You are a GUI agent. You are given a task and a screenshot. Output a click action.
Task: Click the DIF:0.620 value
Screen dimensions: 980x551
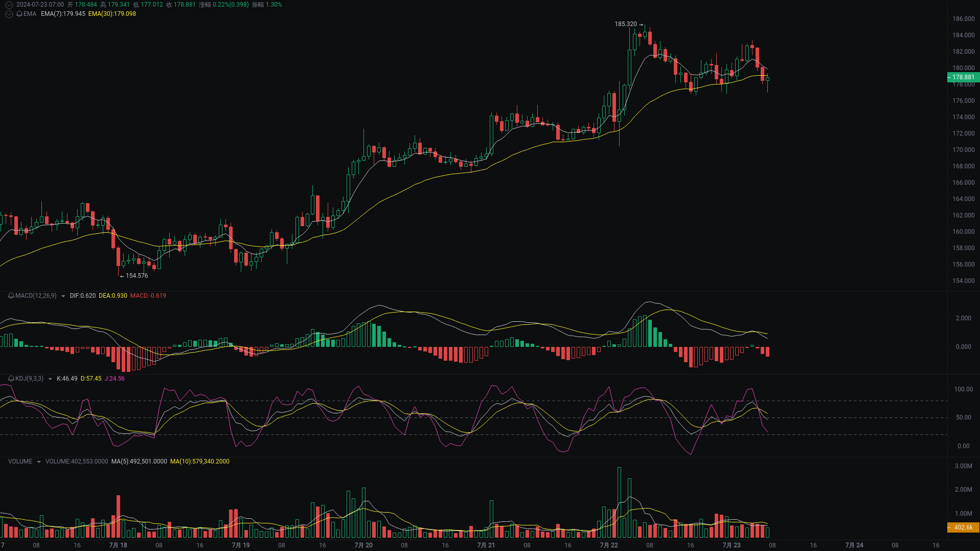(x=83, y=296)
